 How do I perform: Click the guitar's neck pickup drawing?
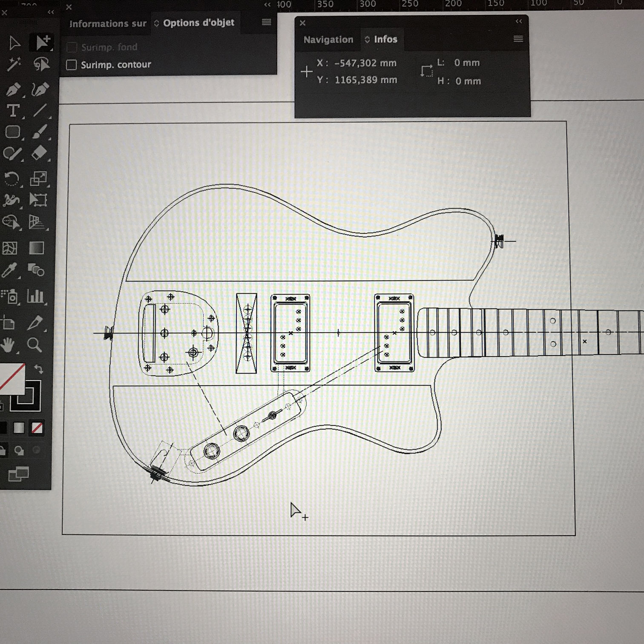[x=394, y=333]
